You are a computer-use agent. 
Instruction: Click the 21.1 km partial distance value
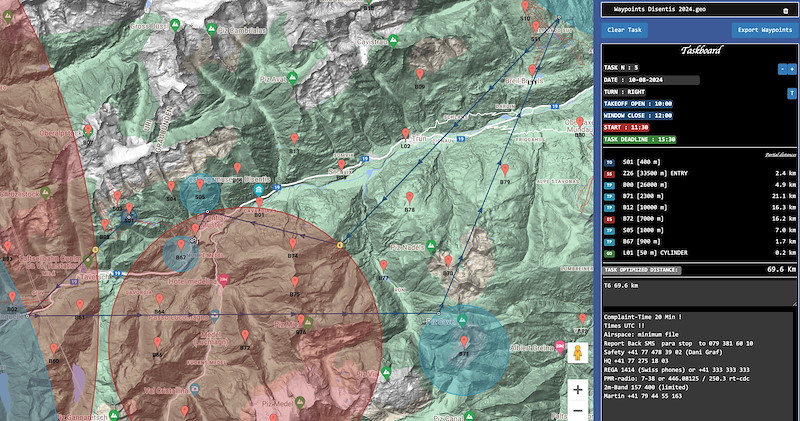click(785, 196)
